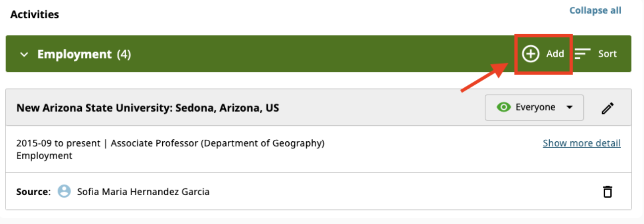The height and width of the screenshot is (224, 644).
Task: Collapse the Employment section chevron
Action: click(24, 55)
